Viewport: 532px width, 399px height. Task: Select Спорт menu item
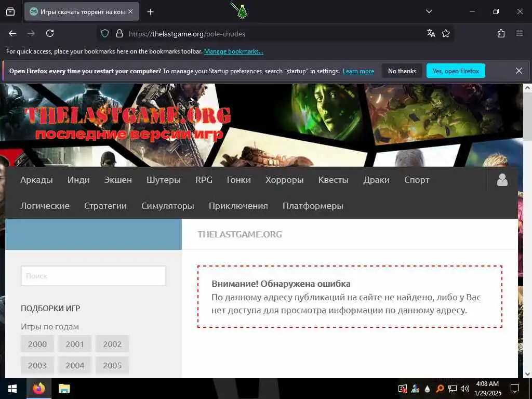click(x=417, y=180)
